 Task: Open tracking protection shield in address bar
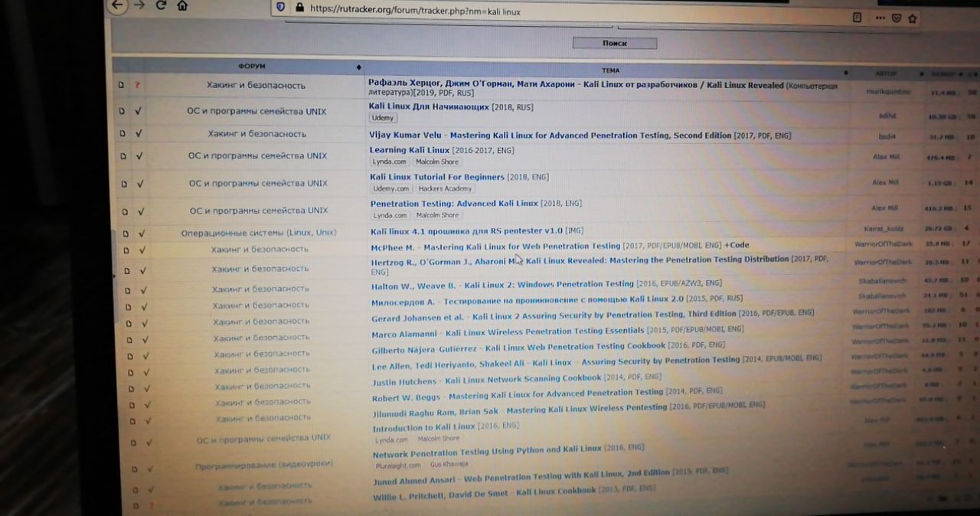tap(280, 7)
